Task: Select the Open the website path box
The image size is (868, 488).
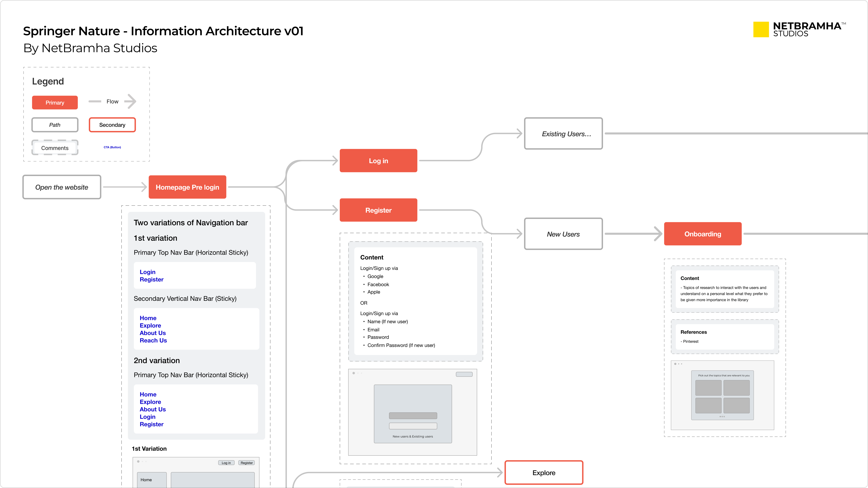Action: [x=62, y=187]
